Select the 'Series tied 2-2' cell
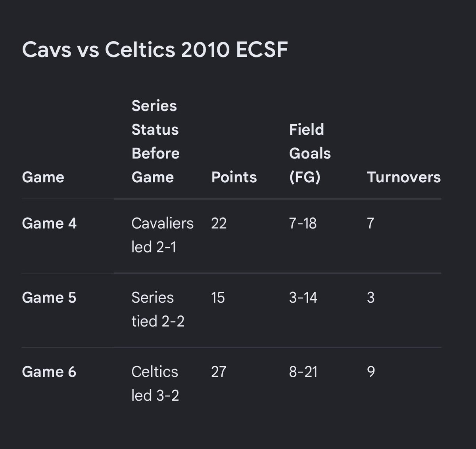The height and width of the screenshot is (449, 476). coord(158,310)
